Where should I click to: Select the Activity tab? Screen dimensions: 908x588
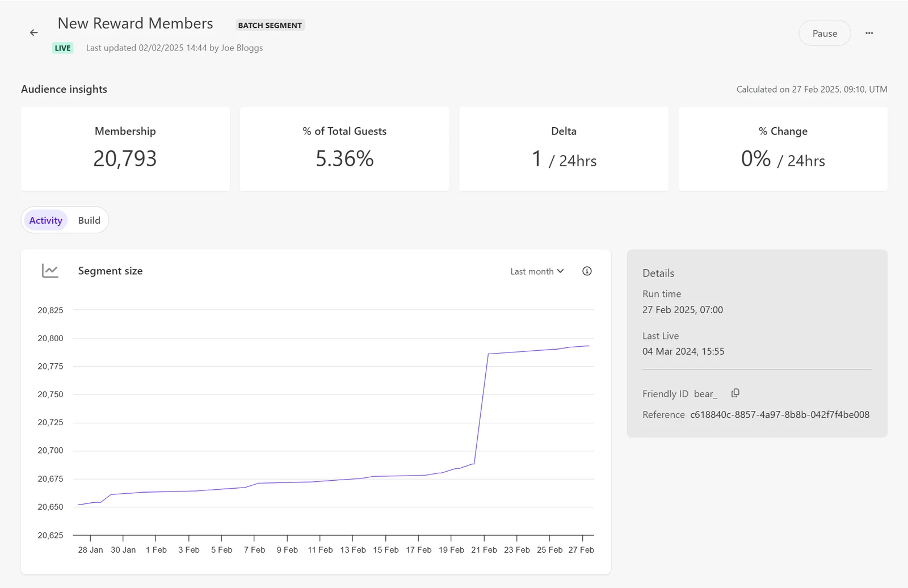45,220
